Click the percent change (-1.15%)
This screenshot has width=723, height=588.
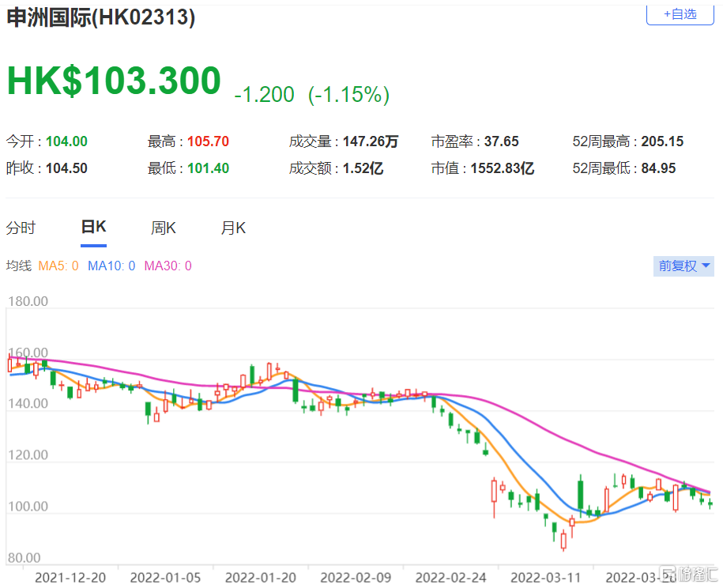(349, 95)
